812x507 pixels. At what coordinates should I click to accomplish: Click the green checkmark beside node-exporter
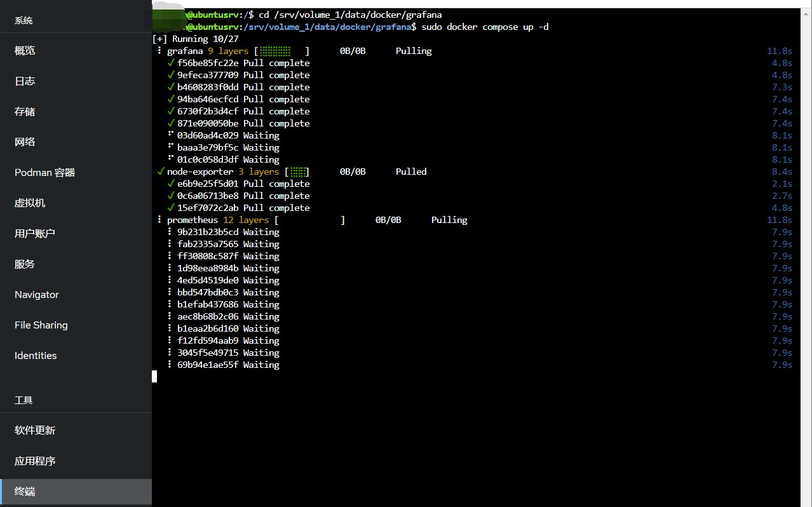click(x=160, y=172)
